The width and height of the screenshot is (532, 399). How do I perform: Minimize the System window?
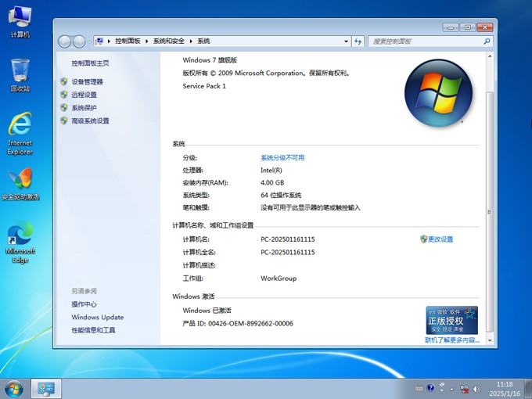tap(451, 27)
